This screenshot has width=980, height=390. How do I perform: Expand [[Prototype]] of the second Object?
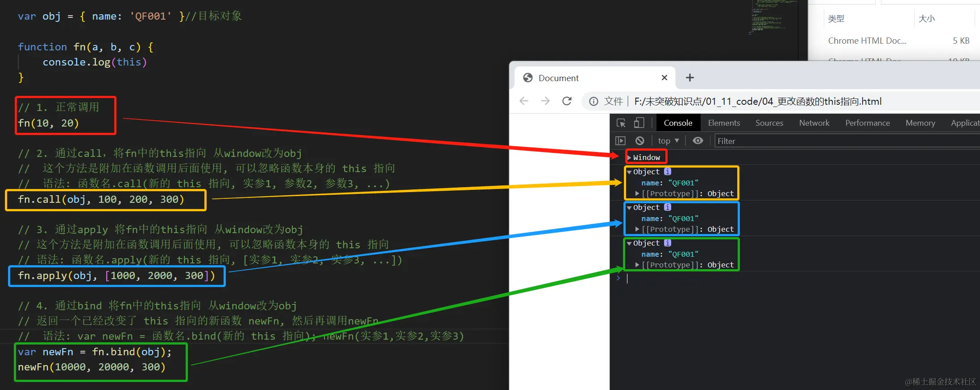coord(637,229)
